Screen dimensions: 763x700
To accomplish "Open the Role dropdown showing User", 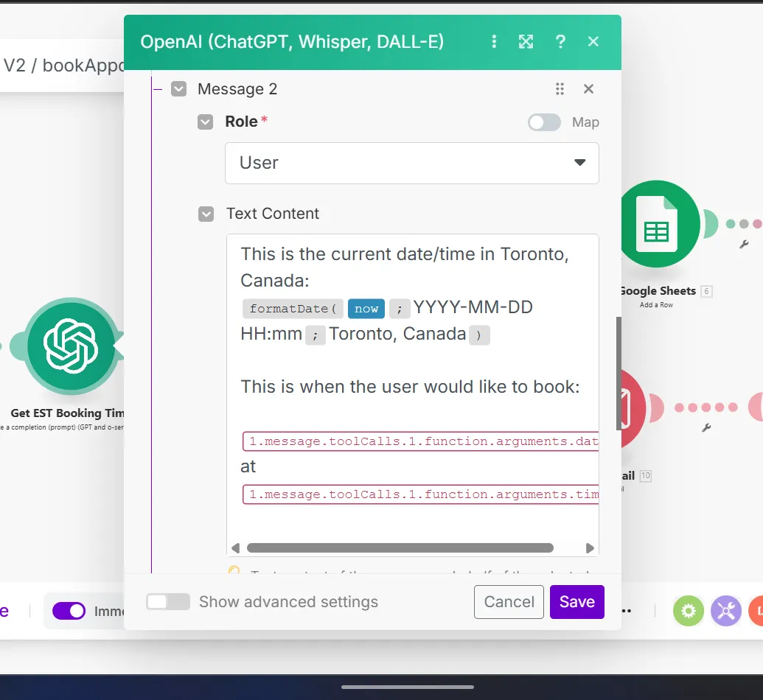I will click(x=411, y=163).
